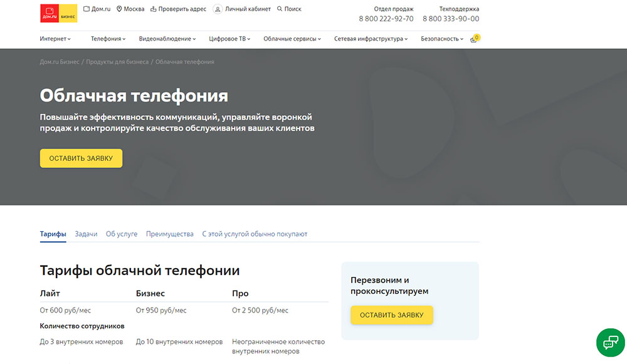
Task: Click Проверить адрес building icon
Action: tap(154, 9)
